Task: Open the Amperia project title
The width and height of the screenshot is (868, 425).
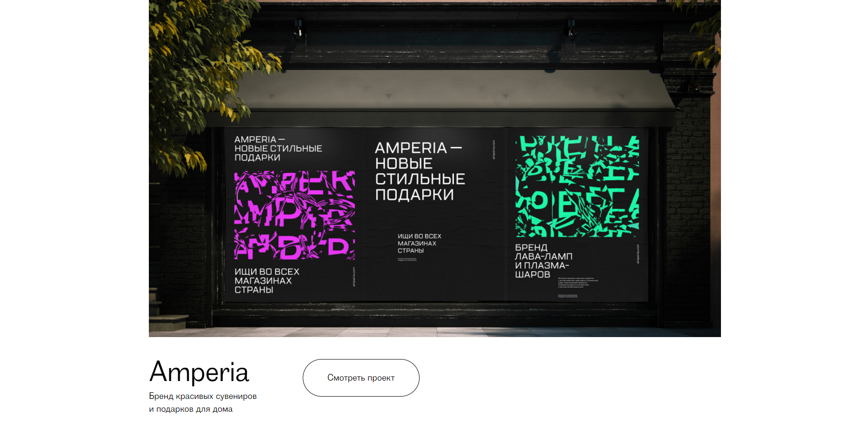Action: 199,372
